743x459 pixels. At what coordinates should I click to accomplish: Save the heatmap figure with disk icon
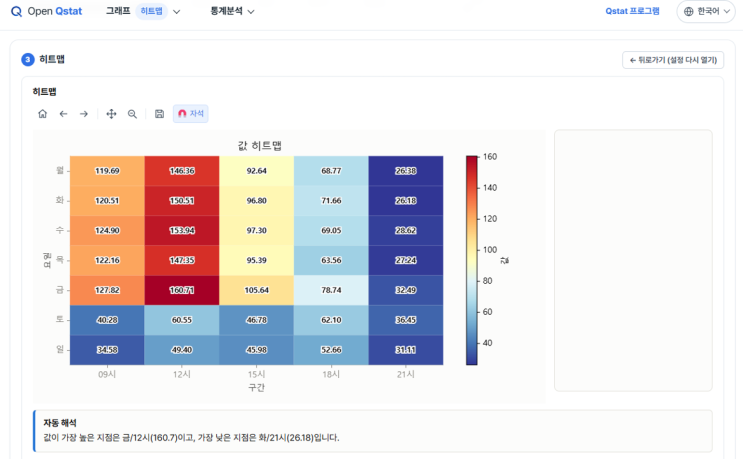[159, 114]
